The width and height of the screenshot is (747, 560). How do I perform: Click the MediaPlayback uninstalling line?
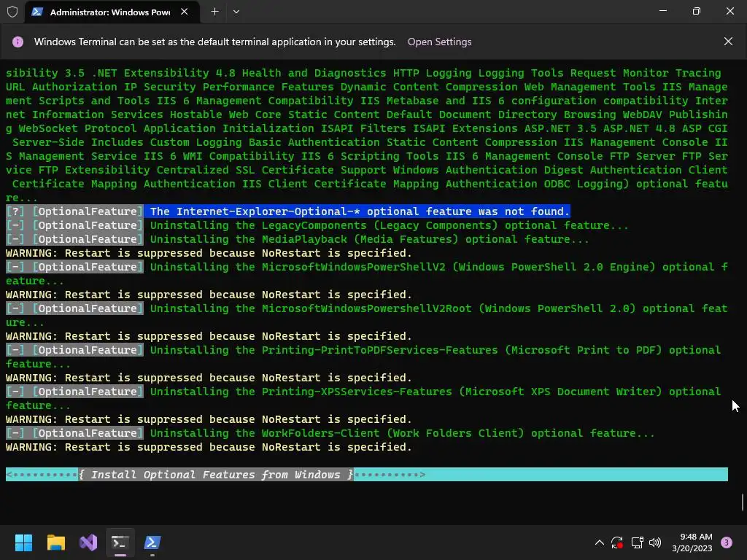coord(298,239)
